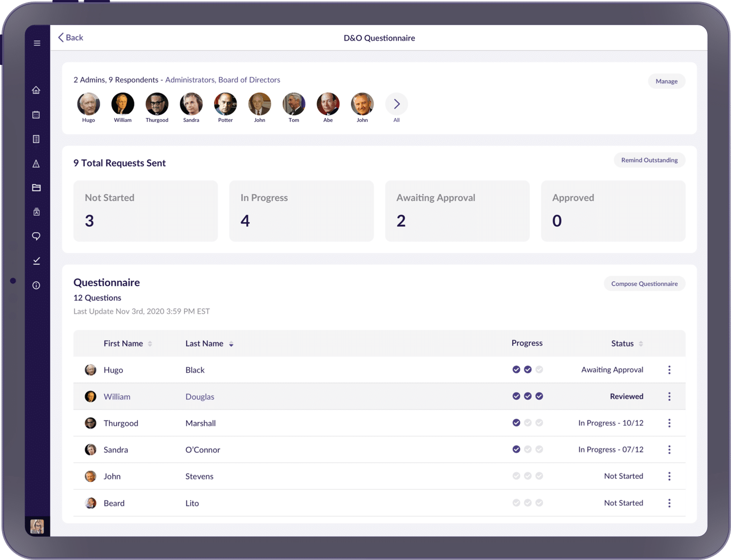
Task: Open the chat bubble sidebar icon
Action: (x=36, y=236)
